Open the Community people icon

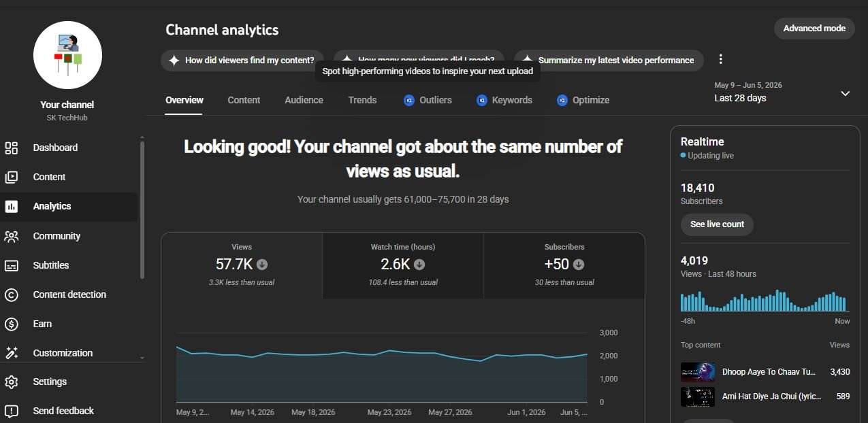tap(12, 236)
